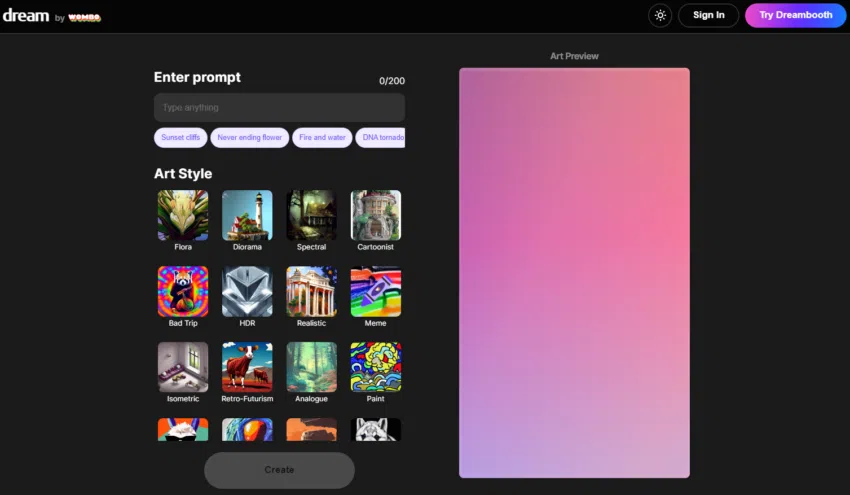Select the Cartoonist art style
The width and height of the screenshot is (850, 495).
point(375,215)
